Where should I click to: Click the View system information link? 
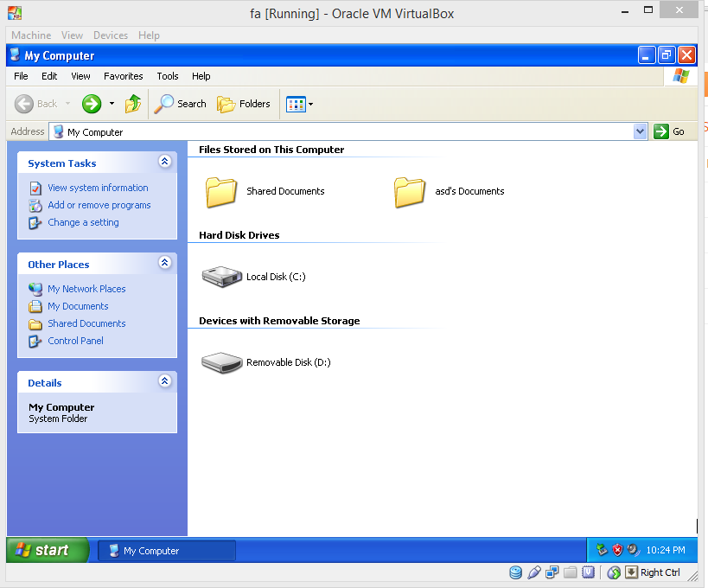tap(97, 187)
